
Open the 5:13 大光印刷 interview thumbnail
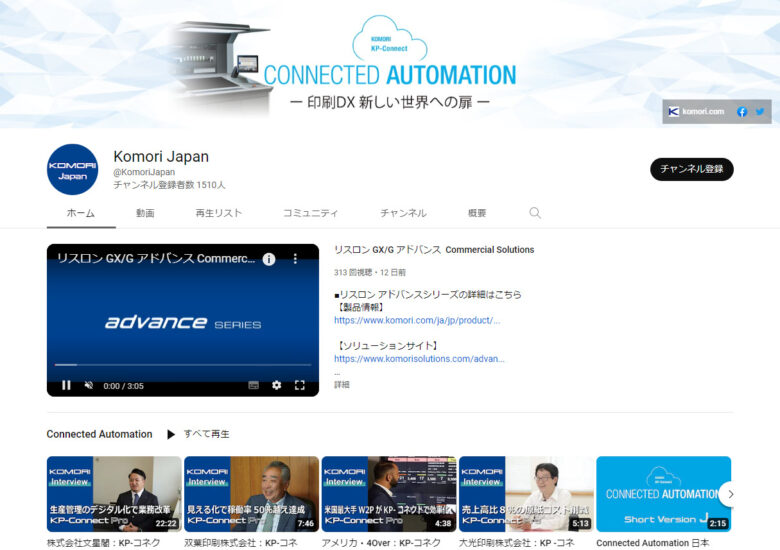click(526, 494)
